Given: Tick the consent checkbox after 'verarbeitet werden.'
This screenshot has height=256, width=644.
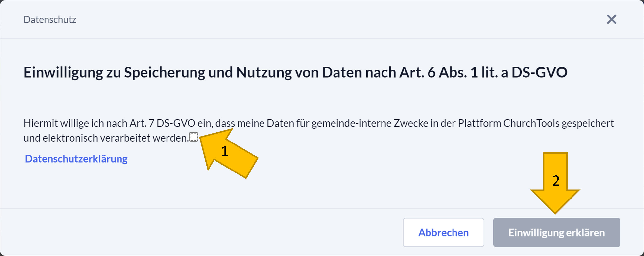Looking at the screenshot, I should (193, 137).
